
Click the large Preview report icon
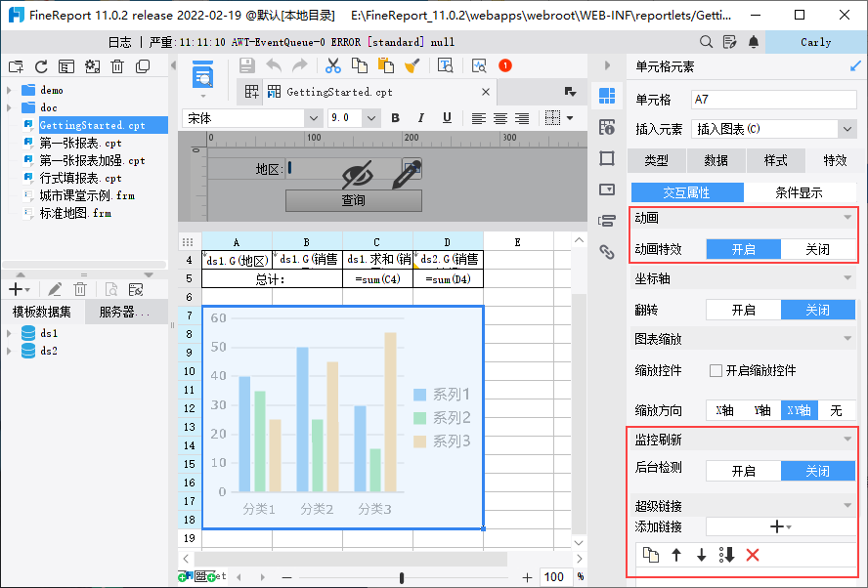click(202, 74)
